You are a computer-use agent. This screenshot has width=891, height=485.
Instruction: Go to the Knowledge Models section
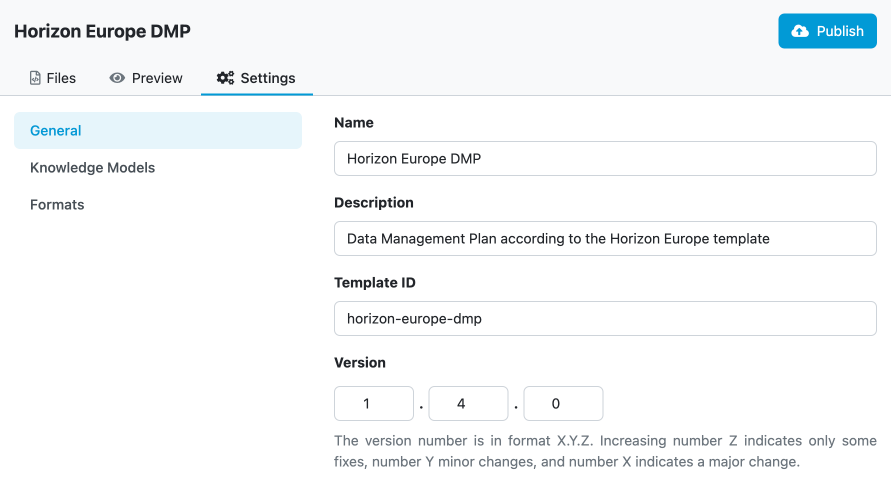158,168
